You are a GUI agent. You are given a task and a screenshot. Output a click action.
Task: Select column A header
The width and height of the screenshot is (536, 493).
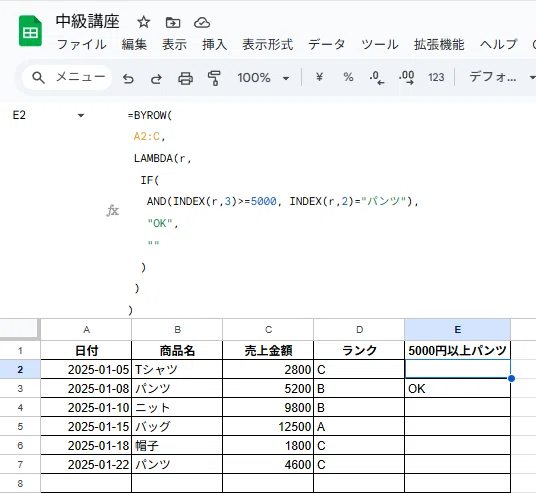pyautogui.click(x=86, y=330)
